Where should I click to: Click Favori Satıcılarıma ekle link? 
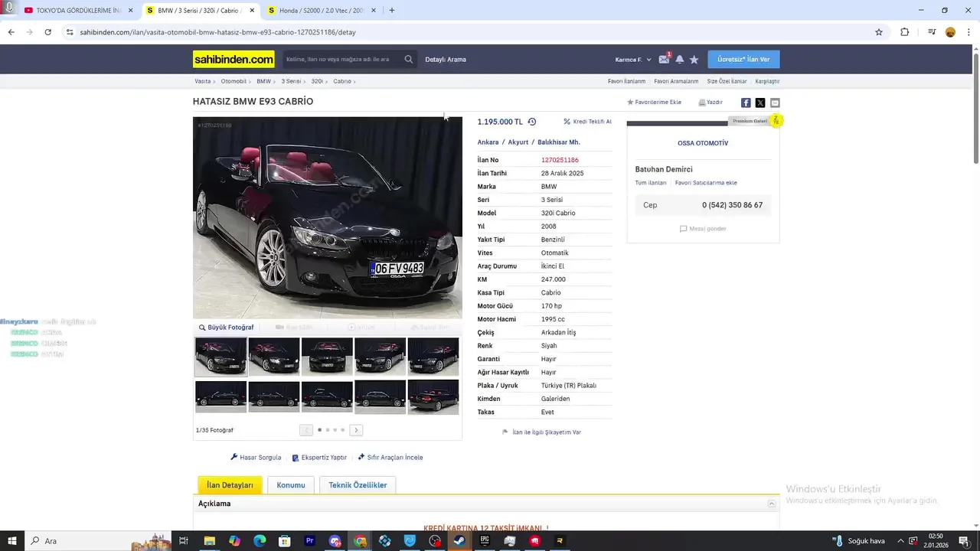706,183
